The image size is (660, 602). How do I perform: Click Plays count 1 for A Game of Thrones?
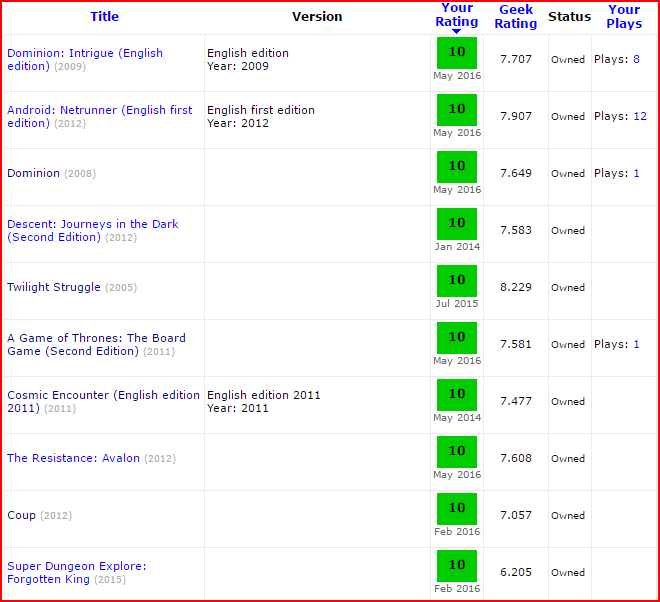[x=636, y=344]
